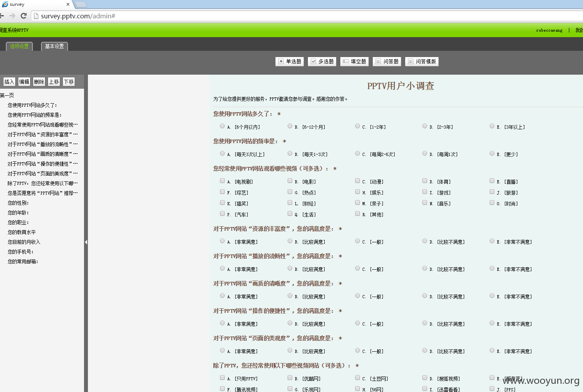Check the 汽车 checkbox
This screenshot has height=392, width=583.
222,213
